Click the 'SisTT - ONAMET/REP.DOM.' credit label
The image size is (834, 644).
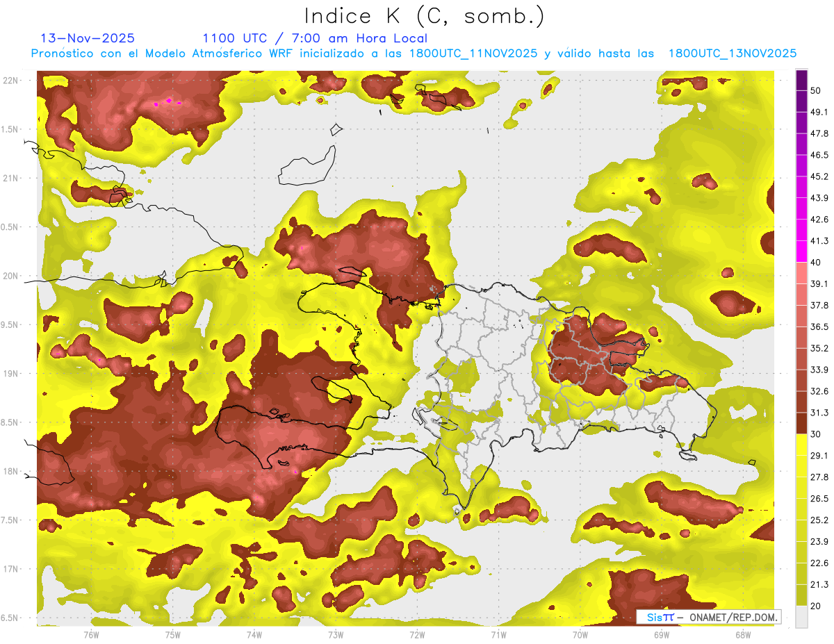tap(708, 617)
